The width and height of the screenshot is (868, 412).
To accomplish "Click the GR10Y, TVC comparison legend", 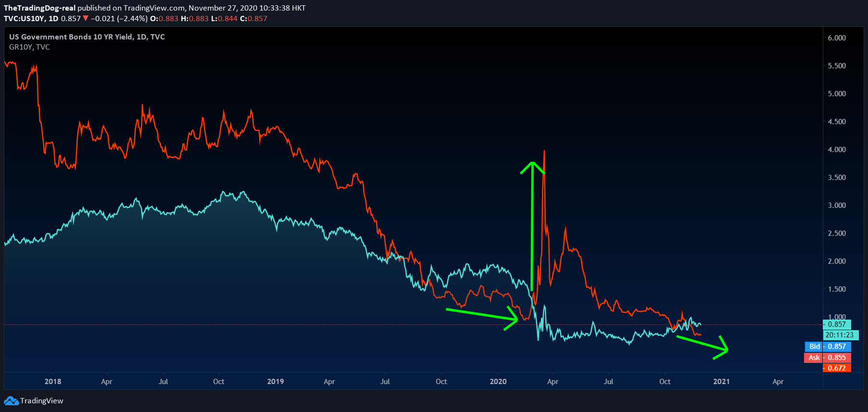I will point(29,47).
